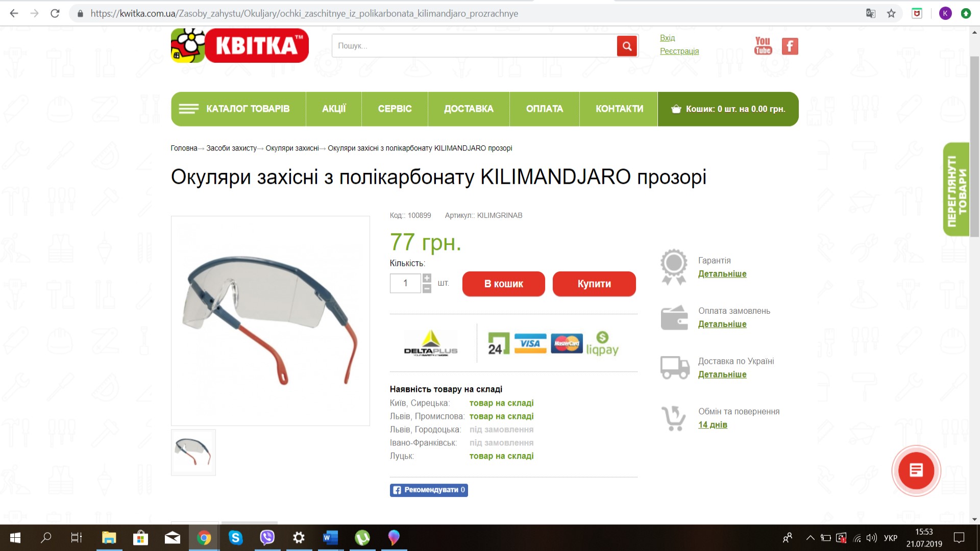Click the Visa payment logo
980x551 pixels.
[530, 343]
